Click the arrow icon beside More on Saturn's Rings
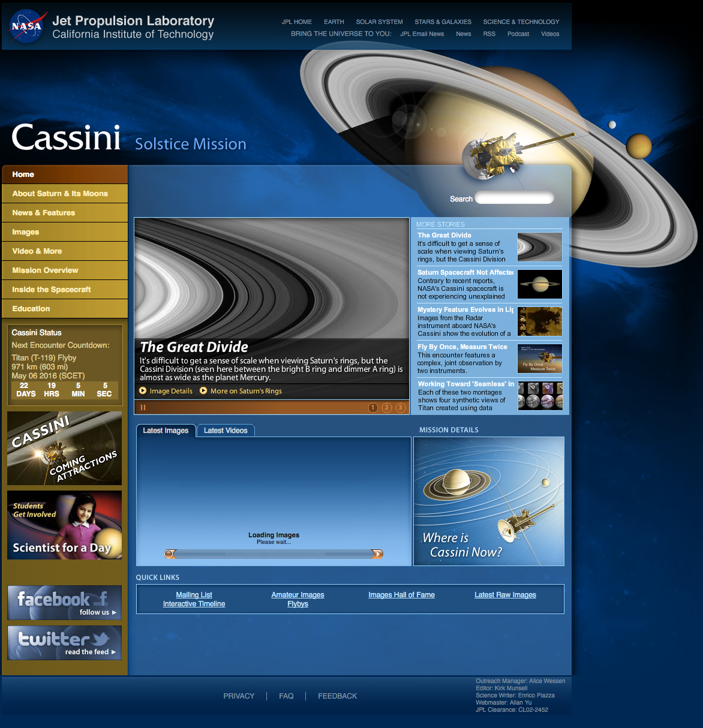Viewport: 703px width, 728px height. click(x=203, y=391)
